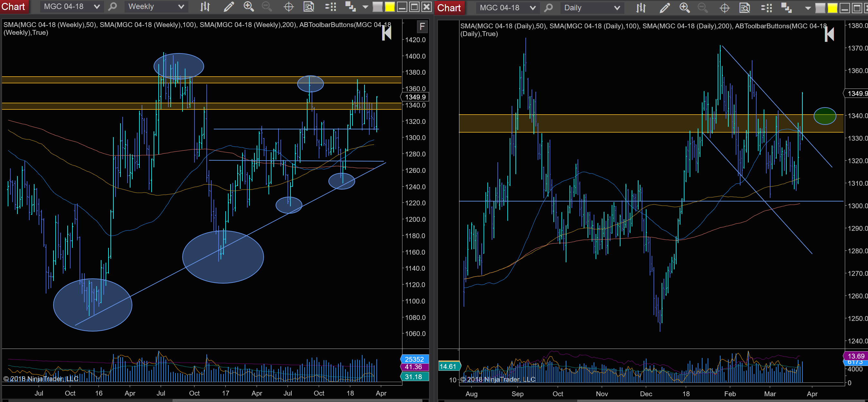The height and width of the screenshot is (402, 868).
Task: Toggle crosshair cursor in Weekly toolbar
Action: pyautogui.click(x=289, y=7)
